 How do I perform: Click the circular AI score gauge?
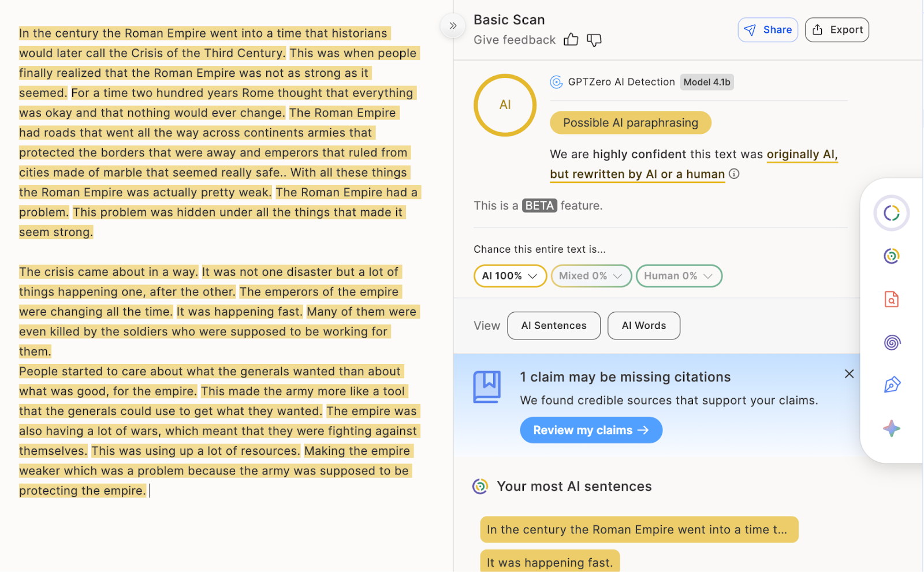click(x=505, y=105)
